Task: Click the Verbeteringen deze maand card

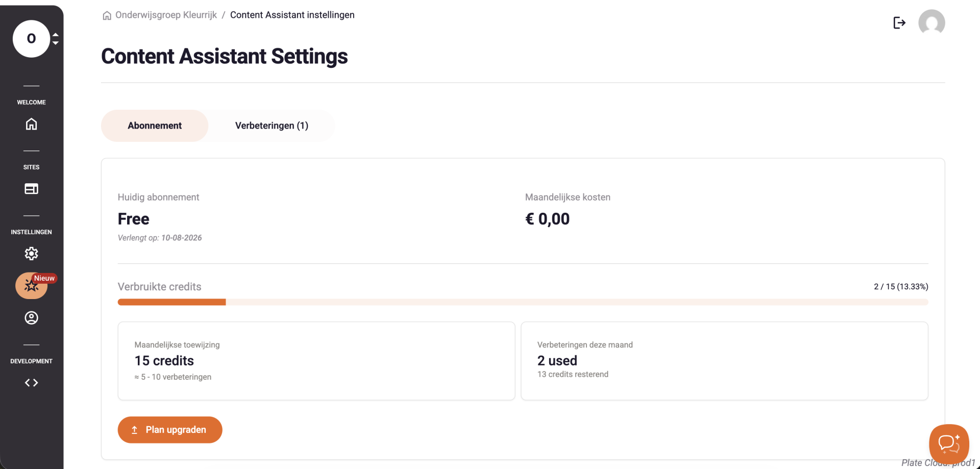Action: (724, 361)
